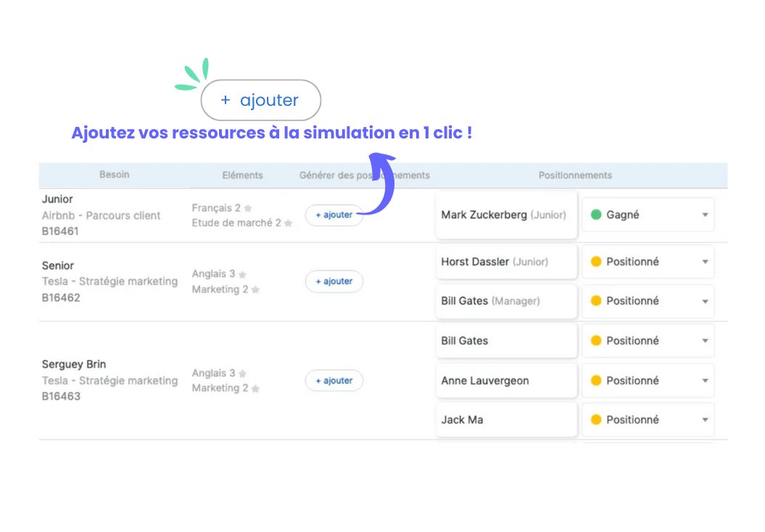The height and width of the screenshot is (532, 765).
Task: Click star next to Anglais 3 in Serguey Brin row
Action: [x=242, y=374]
